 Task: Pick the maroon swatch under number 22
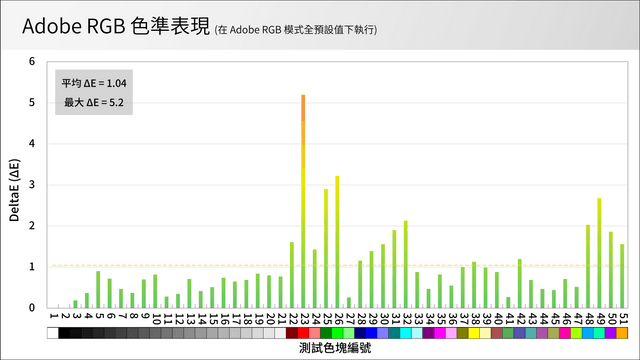pyautogui.click(x=292, y=333)
